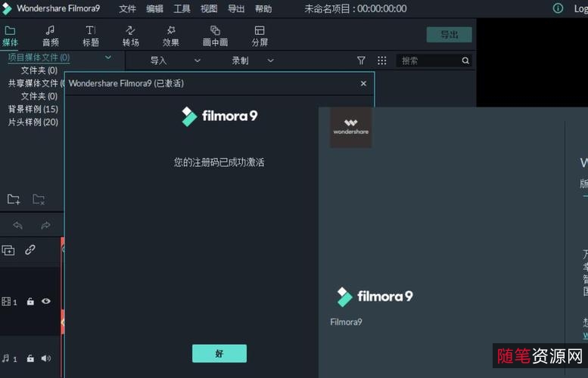Open the 文件 menu
The width and height of the screenshot is (588, 378).
(x=127, y=9)
